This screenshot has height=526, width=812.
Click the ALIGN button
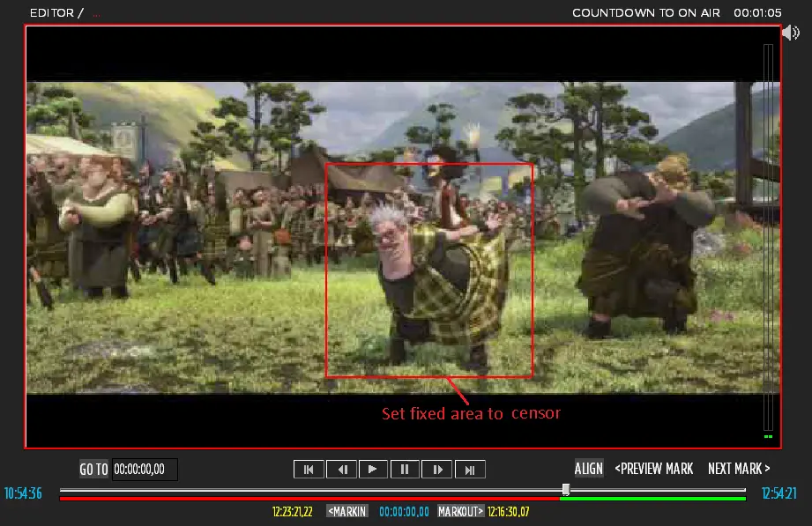589,469
